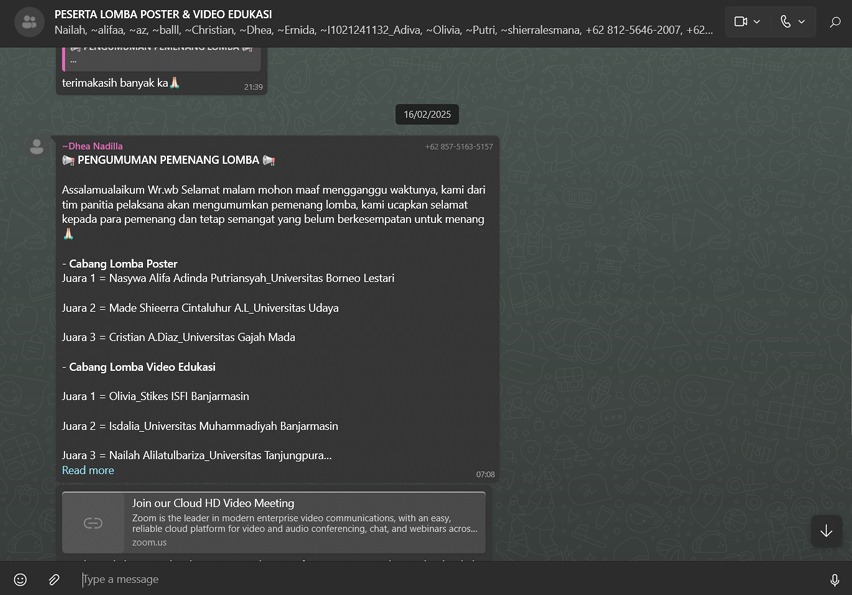Open ~Dhea Nadilla sender name

click(x=92, y=146)
